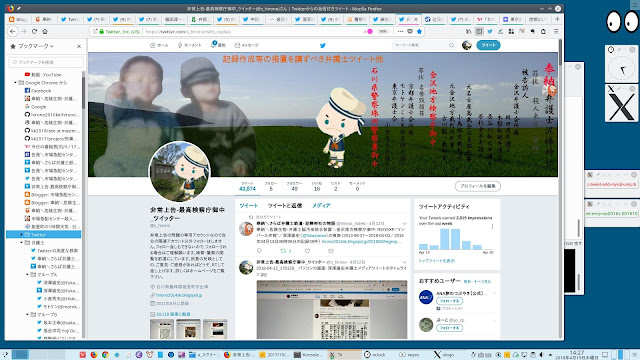Click the bookmarks sidebar search field
Image resolution: width=640 pixels, height=360 pixels.
[x=46, y=62]
